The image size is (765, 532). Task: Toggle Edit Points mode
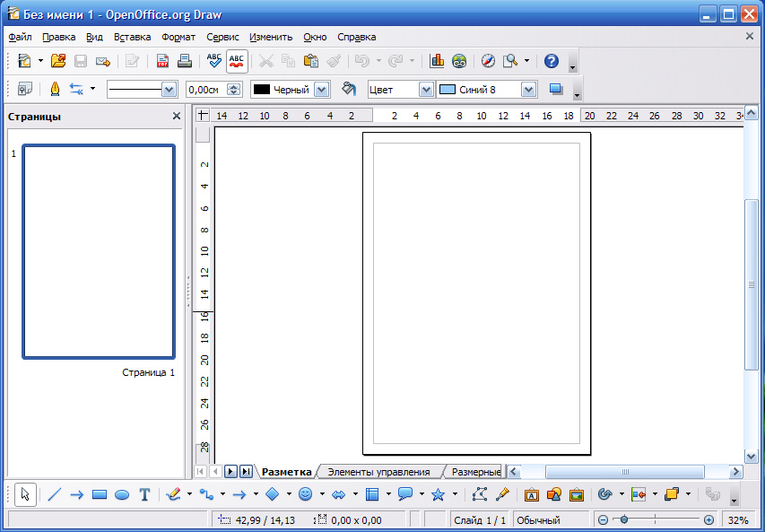click(x=480, y=494)
